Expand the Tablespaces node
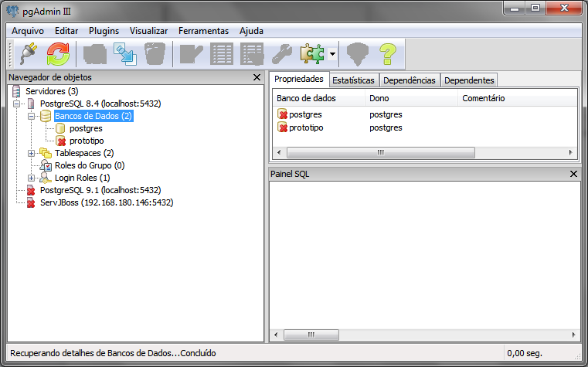Screen dimensions: 588x367 tap(31, 153)
